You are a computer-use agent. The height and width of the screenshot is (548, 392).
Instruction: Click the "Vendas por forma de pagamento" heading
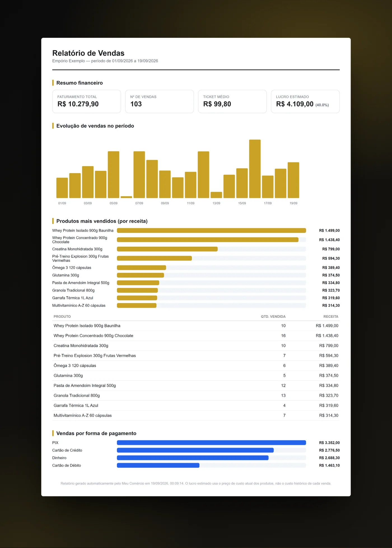96,433
